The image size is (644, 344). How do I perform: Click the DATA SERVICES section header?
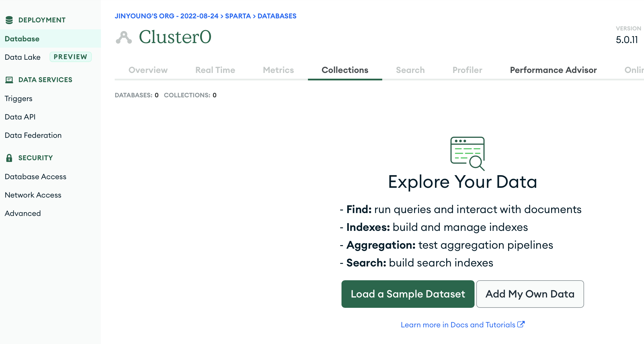pos(45,80)
